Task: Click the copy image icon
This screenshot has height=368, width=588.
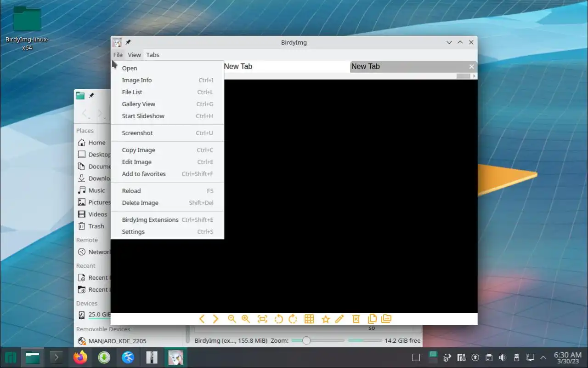Action: point(372,318)
